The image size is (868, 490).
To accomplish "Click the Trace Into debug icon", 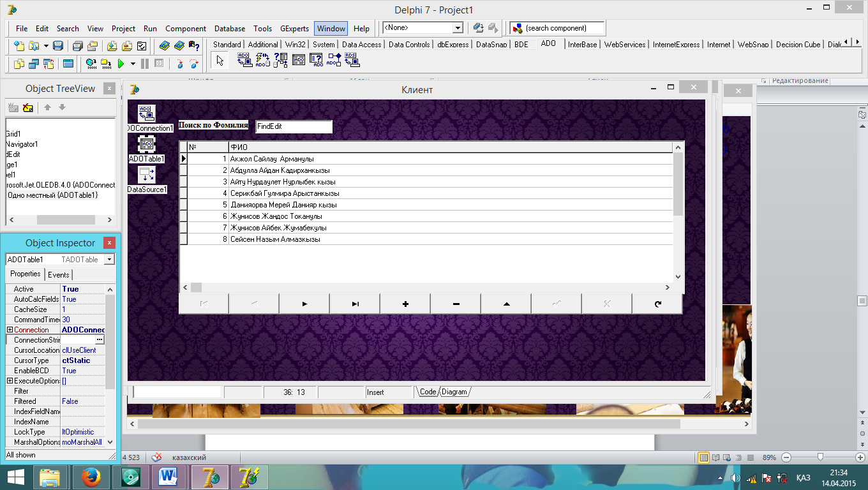I will coord(180,63).
